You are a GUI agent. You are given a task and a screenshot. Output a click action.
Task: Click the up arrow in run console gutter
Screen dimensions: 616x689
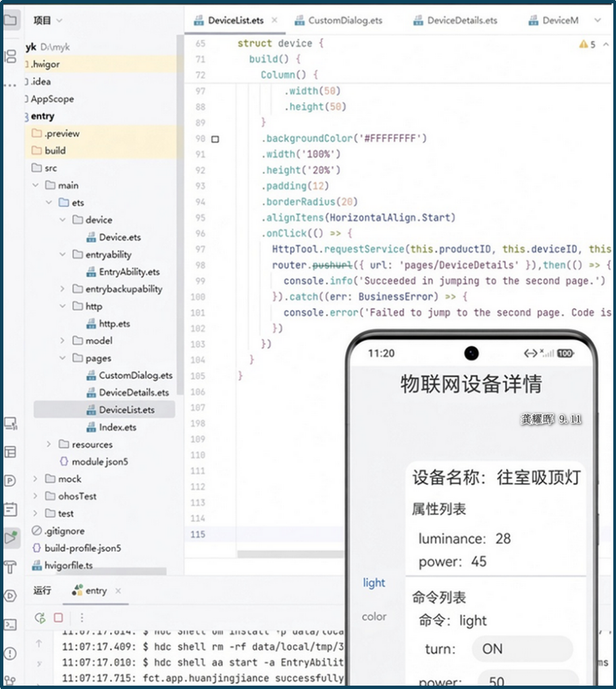[x=39, y=644]
